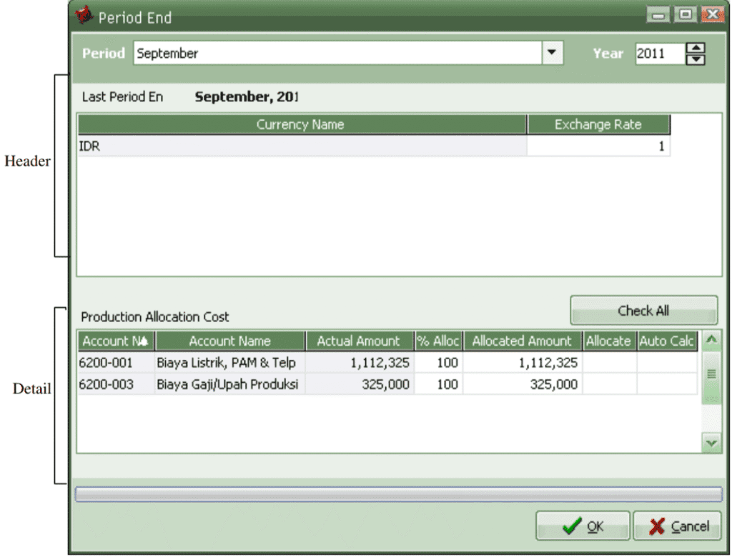Open the Period dropdown list
732x560 pixels.
[x=550, y=54]
